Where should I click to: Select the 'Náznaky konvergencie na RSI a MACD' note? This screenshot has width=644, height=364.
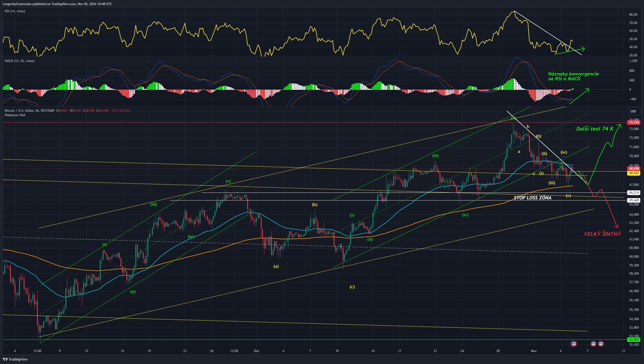click(573, 76)
